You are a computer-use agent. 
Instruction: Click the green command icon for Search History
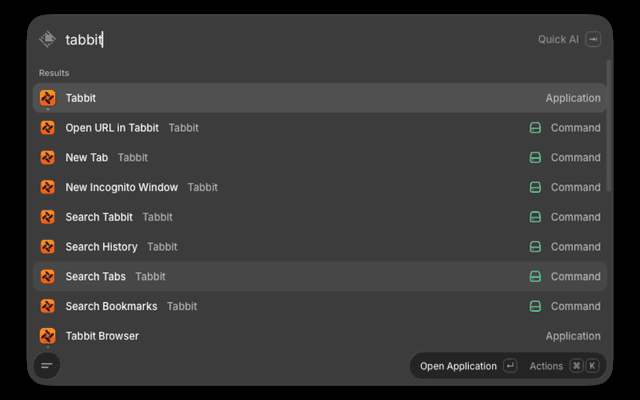pos(535,247)
